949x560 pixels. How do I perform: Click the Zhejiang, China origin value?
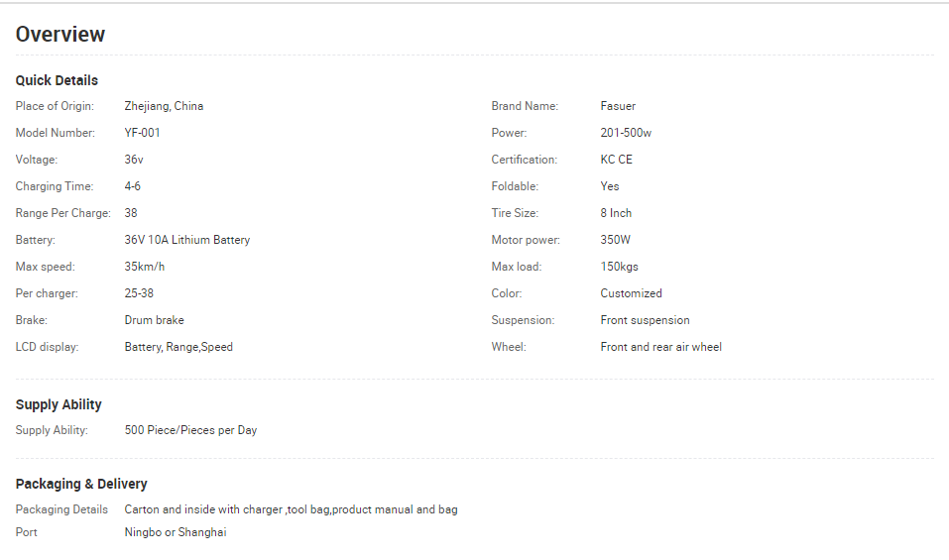[x=164, y=106]
